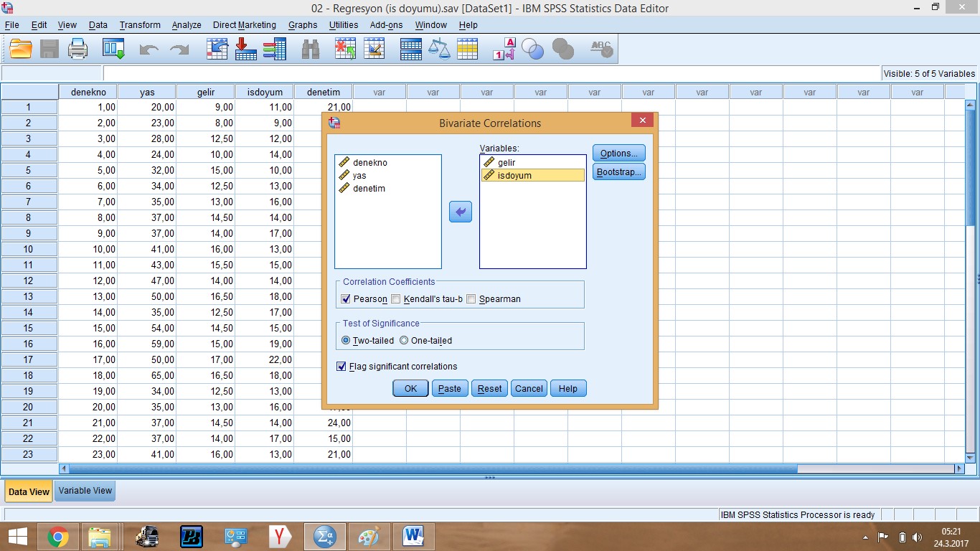
Task: Click the Select cases icon
Action: click(468, 49)
